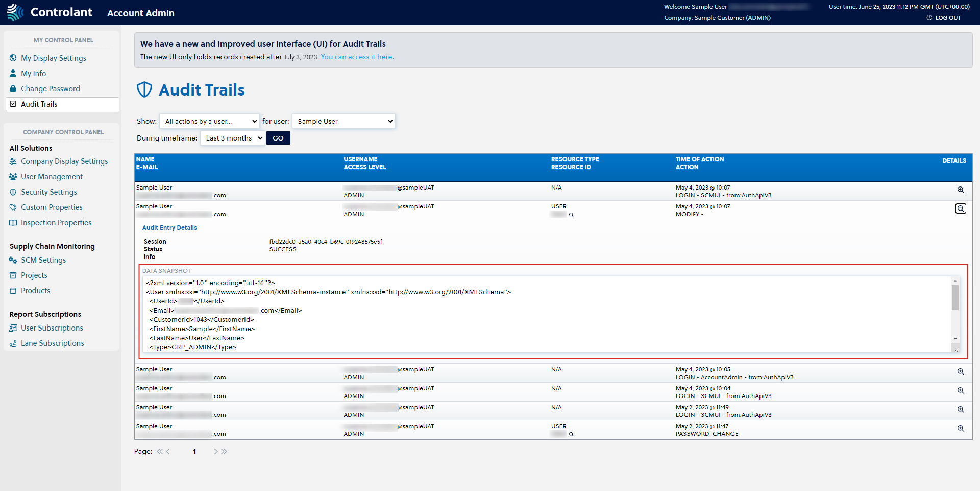
Task: Click the SCM Settings gears icon
Action: coord(13,260)
